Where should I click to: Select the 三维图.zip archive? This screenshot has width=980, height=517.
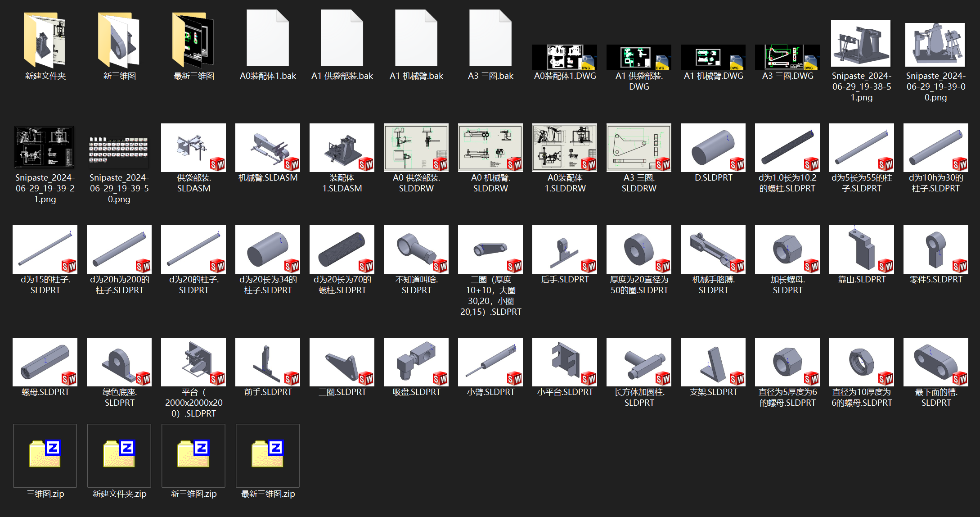(x=45, y=455)
